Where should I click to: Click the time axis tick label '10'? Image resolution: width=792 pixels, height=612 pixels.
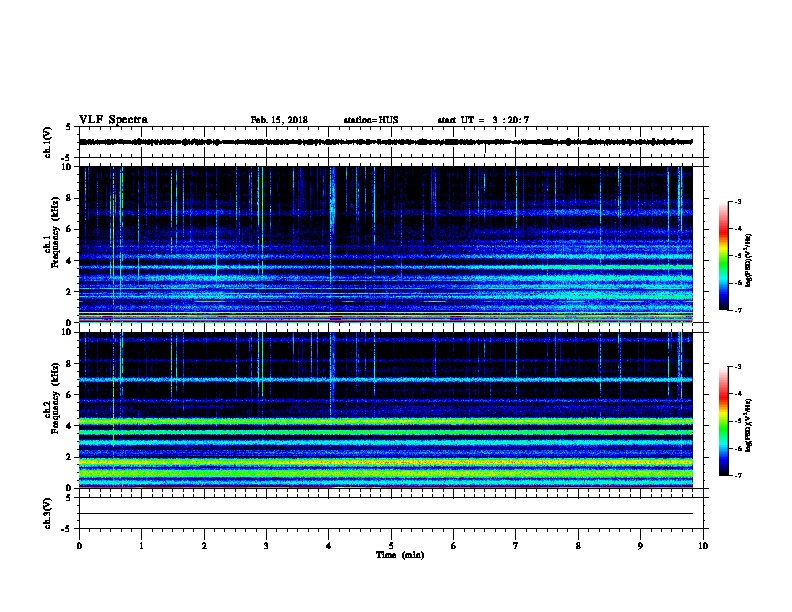tap(703, 545)
